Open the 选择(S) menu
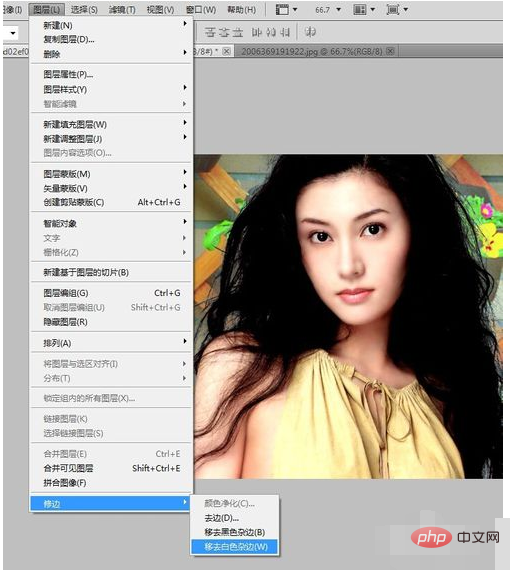Screen dimensions: 510x570 coord(84,9)
